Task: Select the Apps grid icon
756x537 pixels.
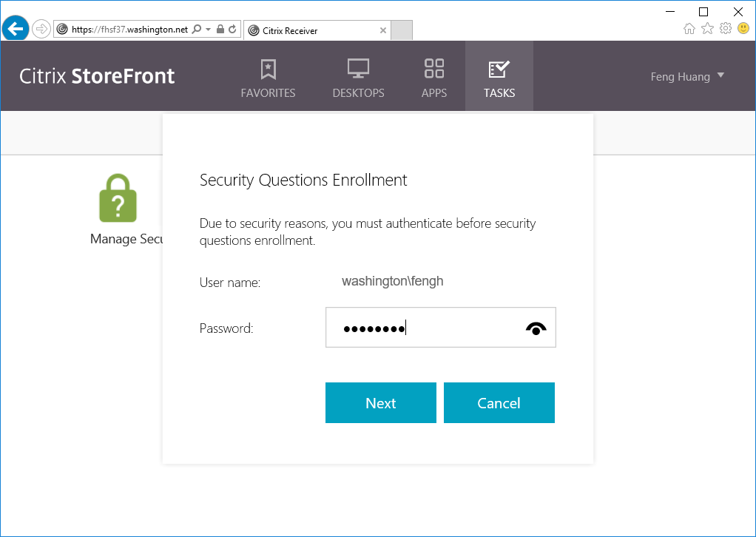Action: point(434,69)
